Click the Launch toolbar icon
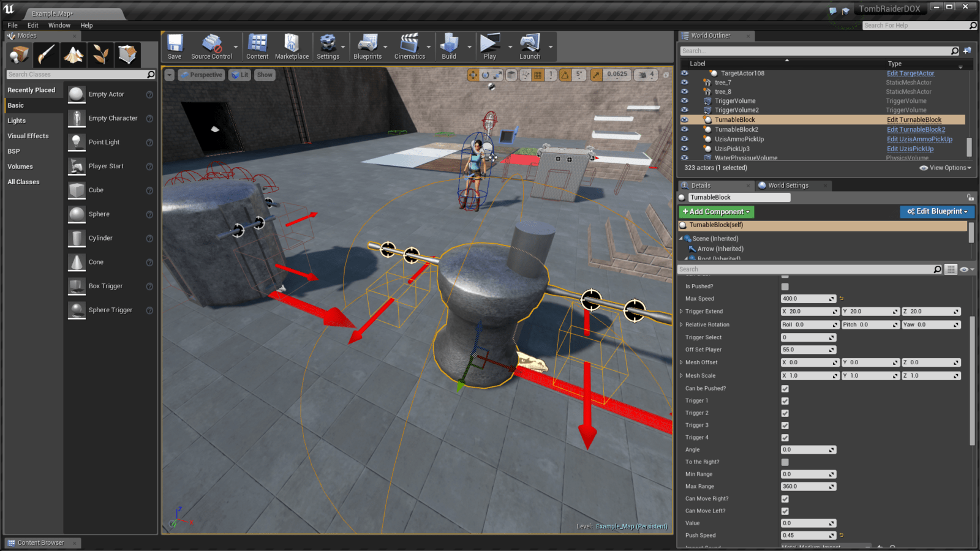The height and width of the screenshot is (551, 980). tap(530, 47)
